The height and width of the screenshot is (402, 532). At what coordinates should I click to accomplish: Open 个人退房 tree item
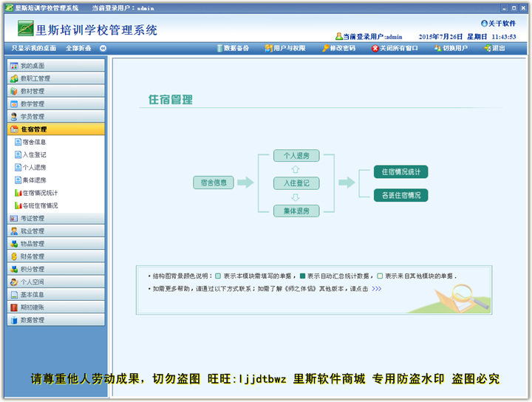pyautogui.click(x=34, y=167)
